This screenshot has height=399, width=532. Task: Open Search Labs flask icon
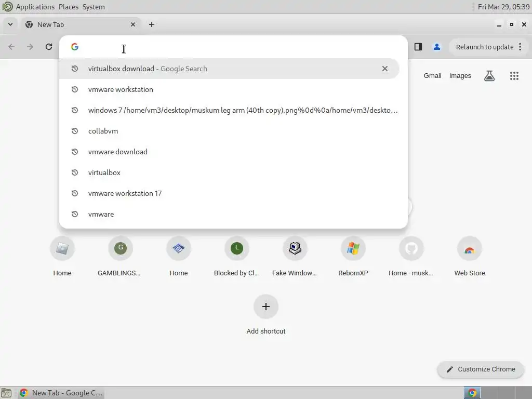coord(489,76)
